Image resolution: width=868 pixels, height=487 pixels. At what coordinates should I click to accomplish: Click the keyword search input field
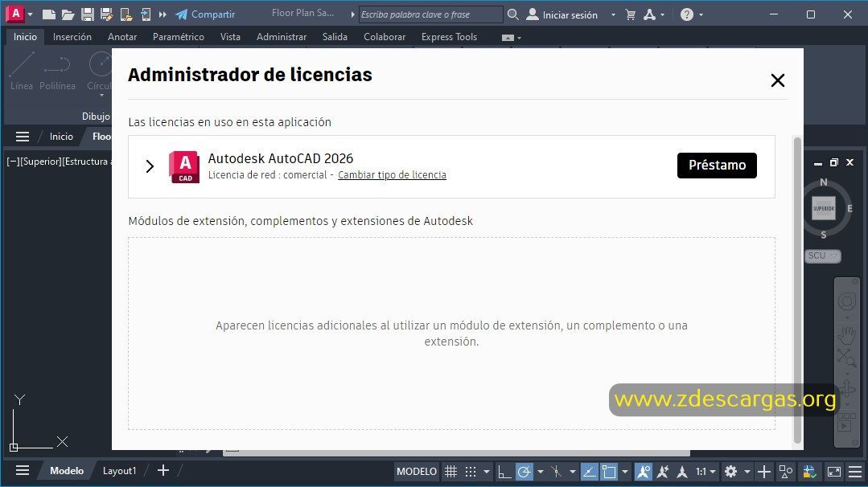pyautogui.click(x=430, y=14)
